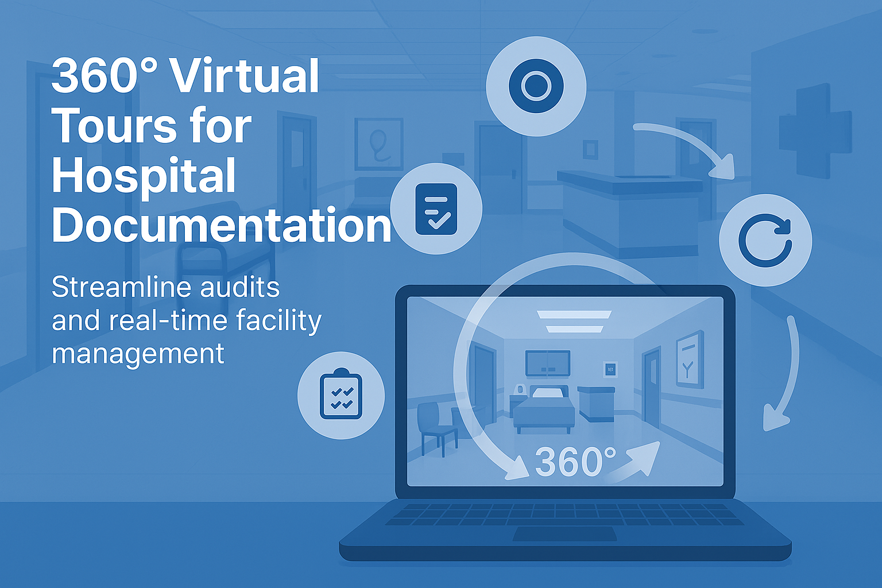Click the laptop trackpad

coord(564,533)
